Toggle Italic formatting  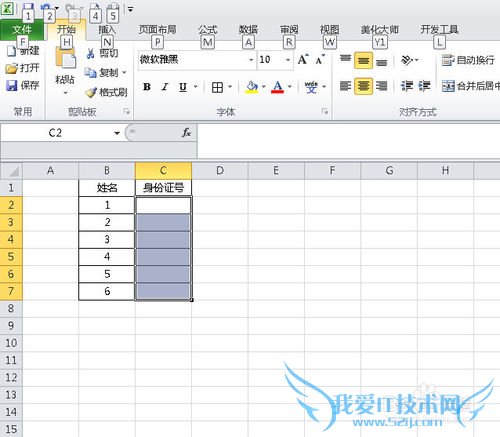click(165, 87)
